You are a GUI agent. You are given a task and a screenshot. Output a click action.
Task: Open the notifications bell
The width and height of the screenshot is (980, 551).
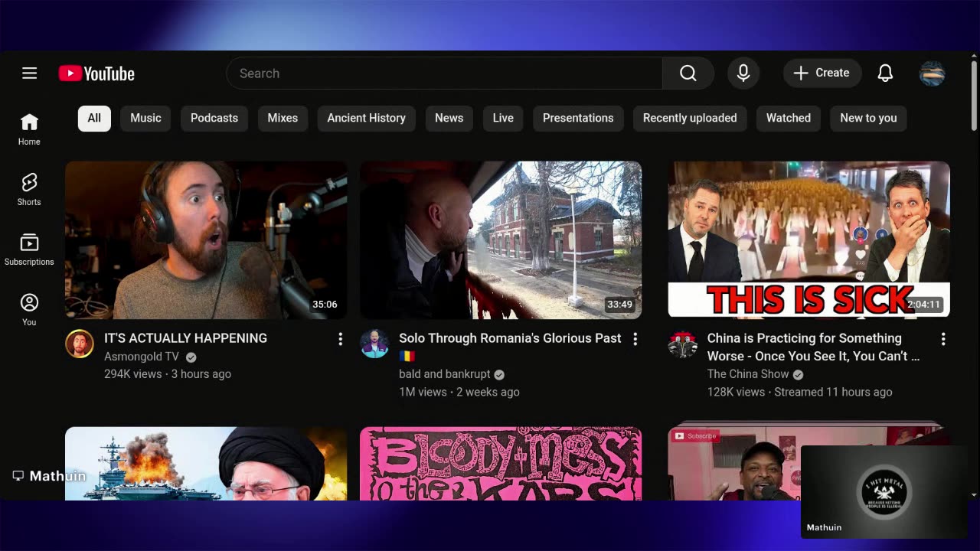tap(885, 73)
